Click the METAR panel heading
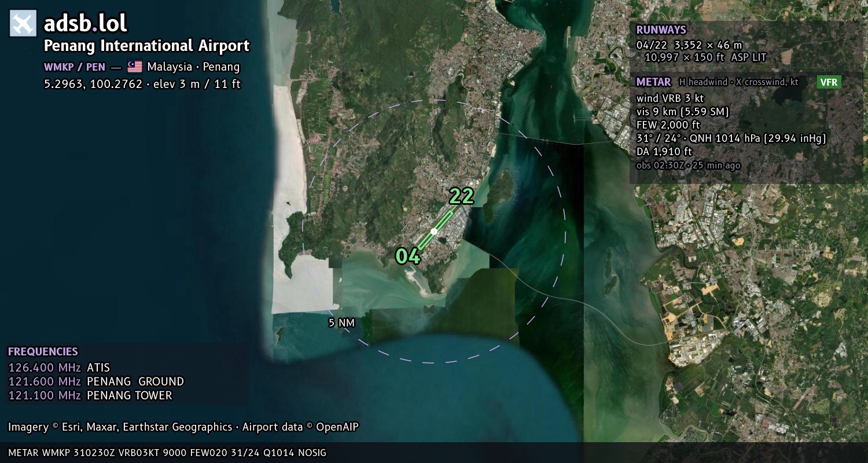The image size is (868, 463). coord(653,82)
